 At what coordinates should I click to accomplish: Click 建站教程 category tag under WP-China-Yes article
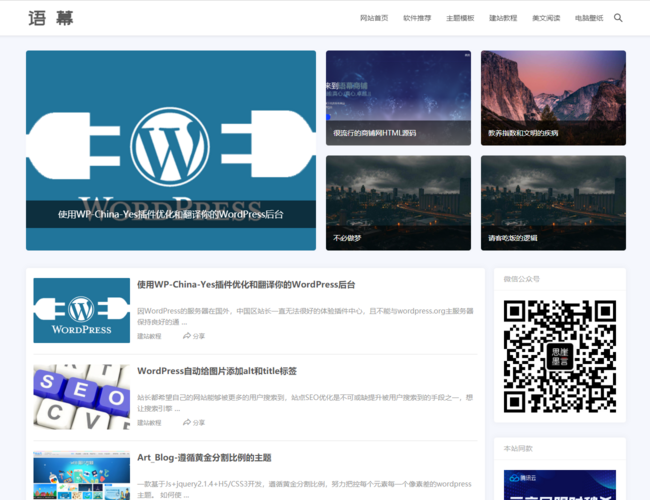point(149,336)
